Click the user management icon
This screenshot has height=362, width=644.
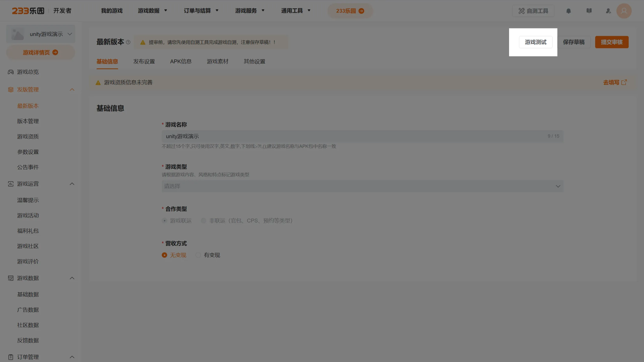(608, 11)
